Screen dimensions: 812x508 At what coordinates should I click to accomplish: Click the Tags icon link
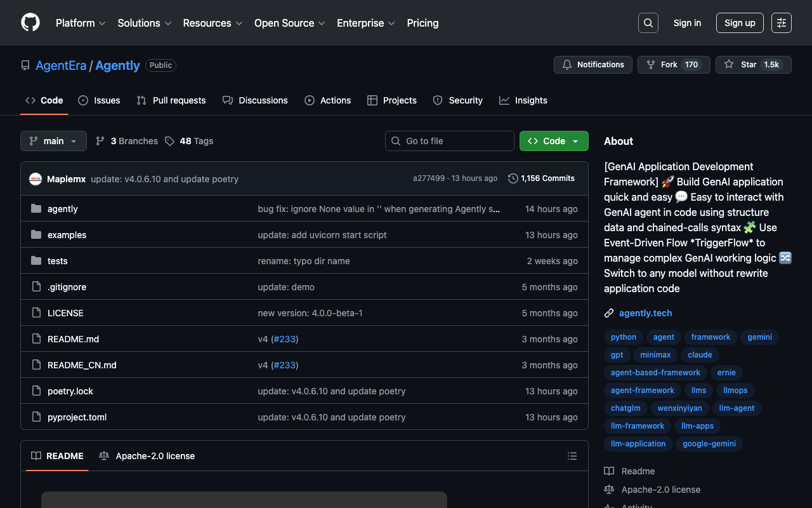point(169,141)
